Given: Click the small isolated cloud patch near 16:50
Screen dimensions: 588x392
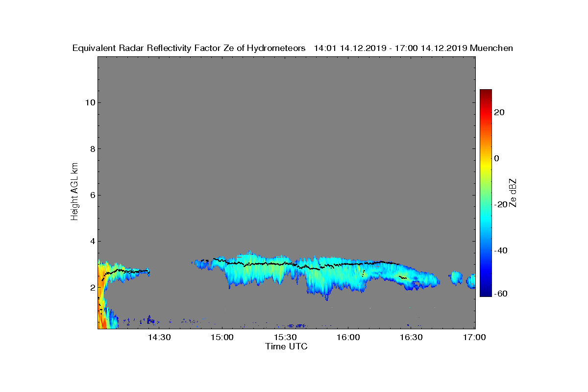Looking at the screenshot, I should click(x=456, y=278).
